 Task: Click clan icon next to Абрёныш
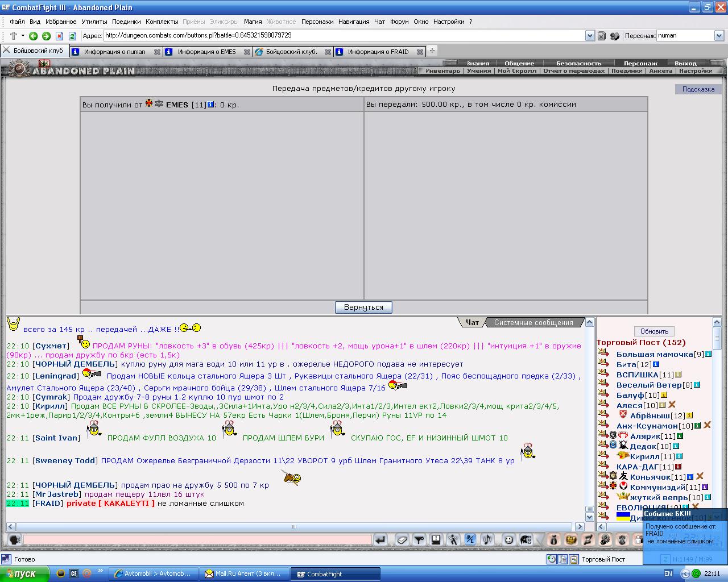pyautogui.click(x=622, y=415)
